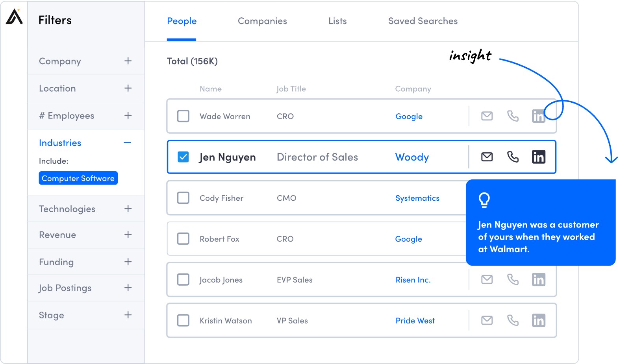Switch to the Companies tab

pos(262,21)
